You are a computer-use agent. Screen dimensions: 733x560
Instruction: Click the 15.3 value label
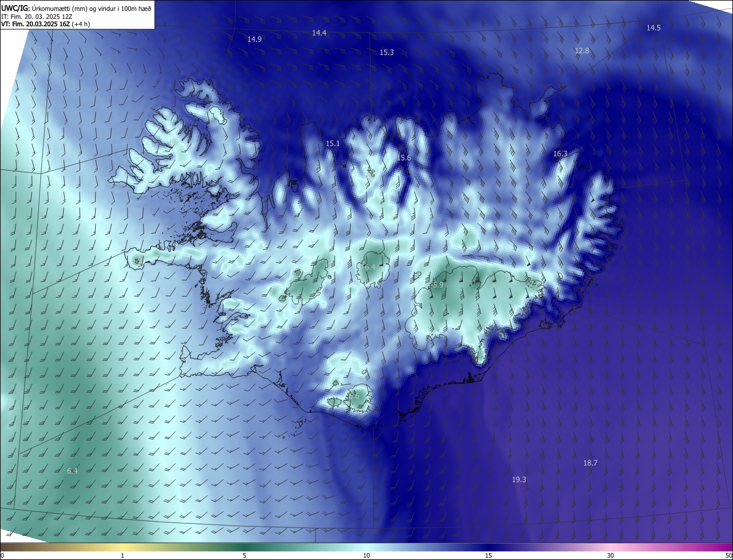coord(387,53)
